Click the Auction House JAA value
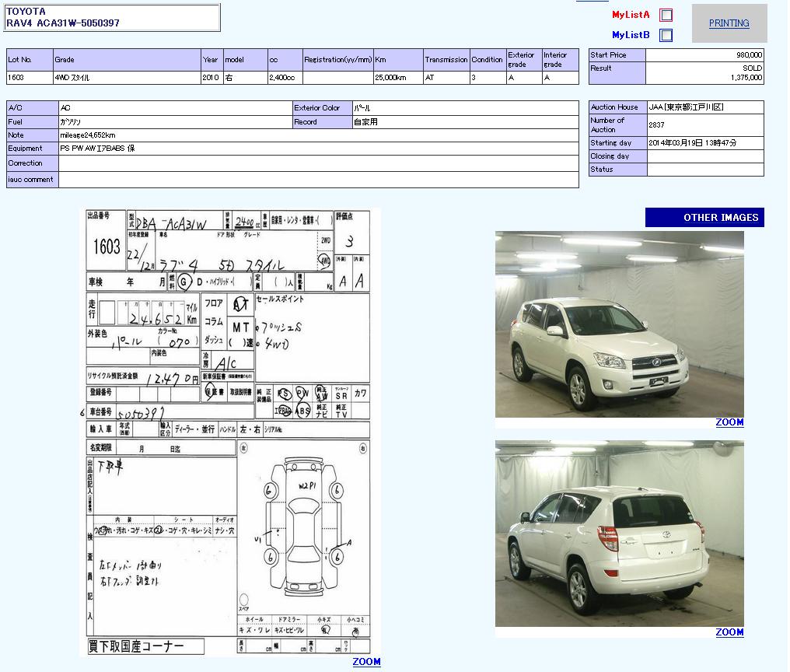This screenshot has height=672, width=790. coord(704,107)
